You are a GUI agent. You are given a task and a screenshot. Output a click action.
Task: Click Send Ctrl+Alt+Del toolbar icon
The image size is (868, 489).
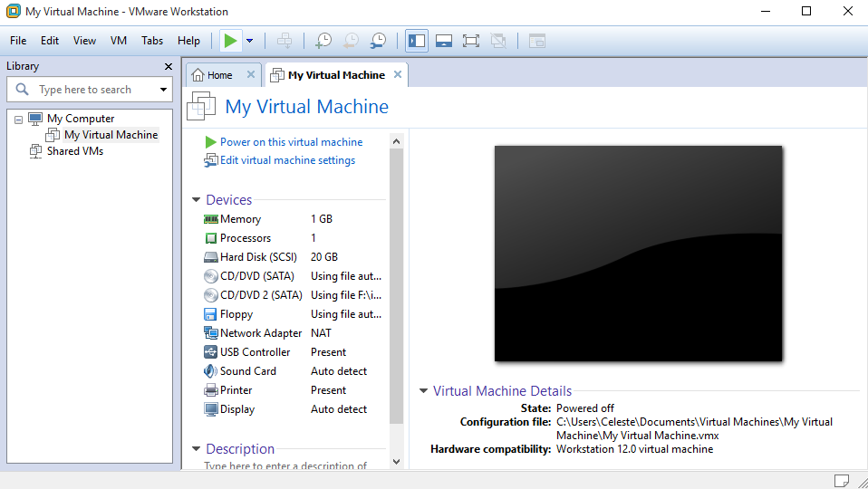click(285, 41)
